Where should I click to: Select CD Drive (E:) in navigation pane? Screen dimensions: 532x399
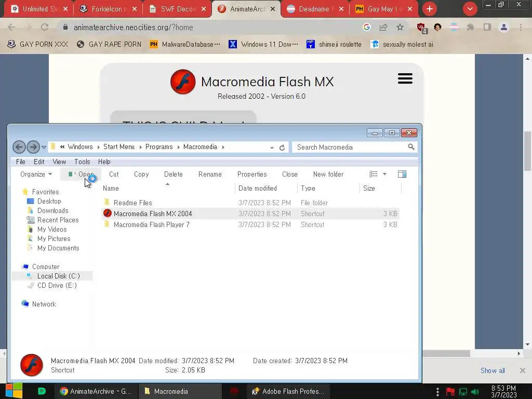point(57,285)
